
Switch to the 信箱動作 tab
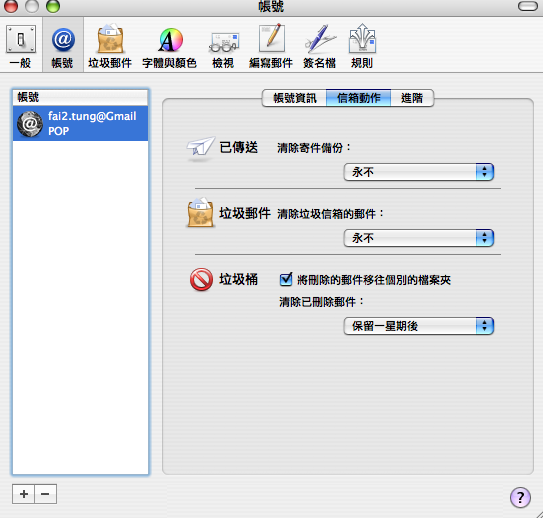(x=358, y=98)
